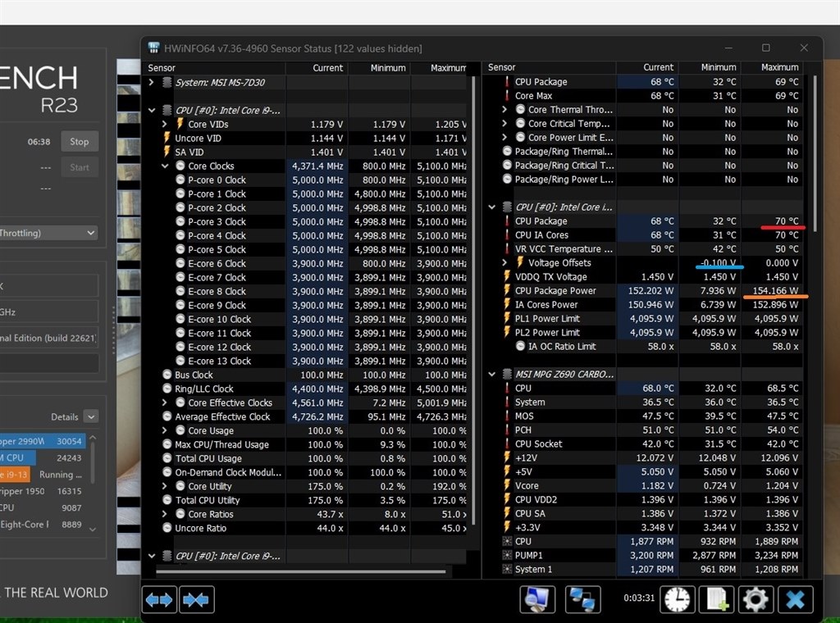This screenshot has width=840, height=623.
Task: Click the Uncore Ratio circular icon
Action: [167, 528]
